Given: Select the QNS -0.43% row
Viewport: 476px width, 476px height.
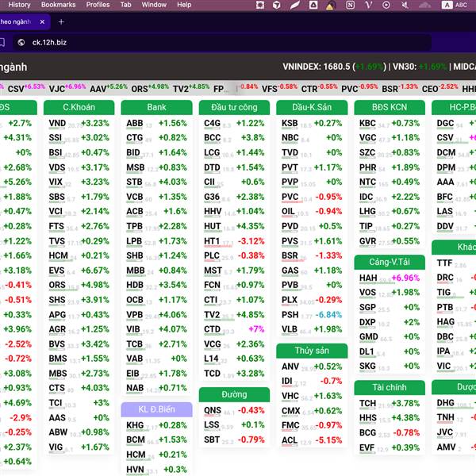Looking at the screenshot, I should pyautogui.click(x=234, y=410).
